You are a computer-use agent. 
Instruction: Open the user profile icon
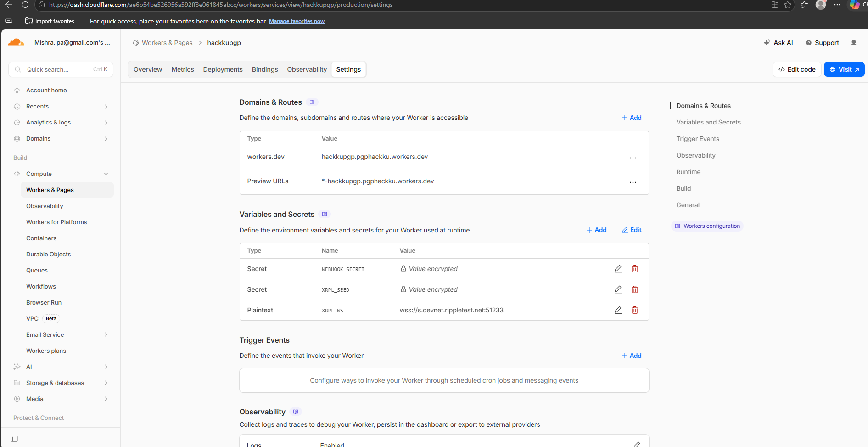pos(854,43)
